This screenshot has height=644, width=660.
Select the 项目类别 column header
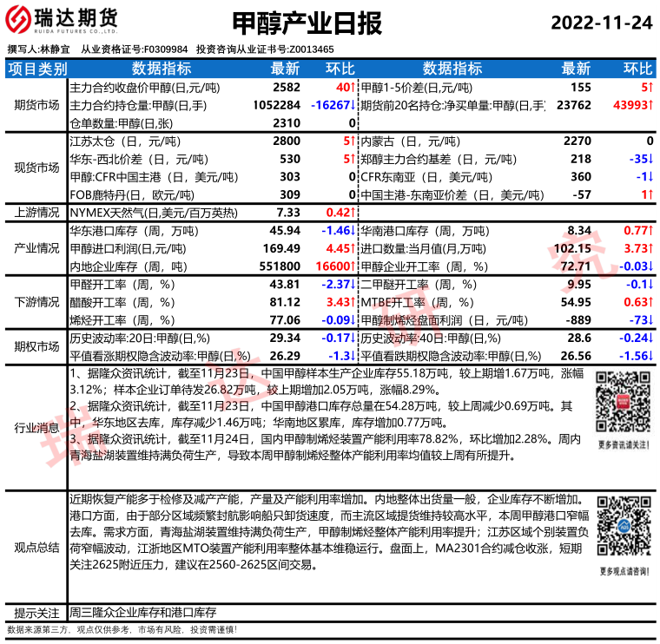(36, 69)
